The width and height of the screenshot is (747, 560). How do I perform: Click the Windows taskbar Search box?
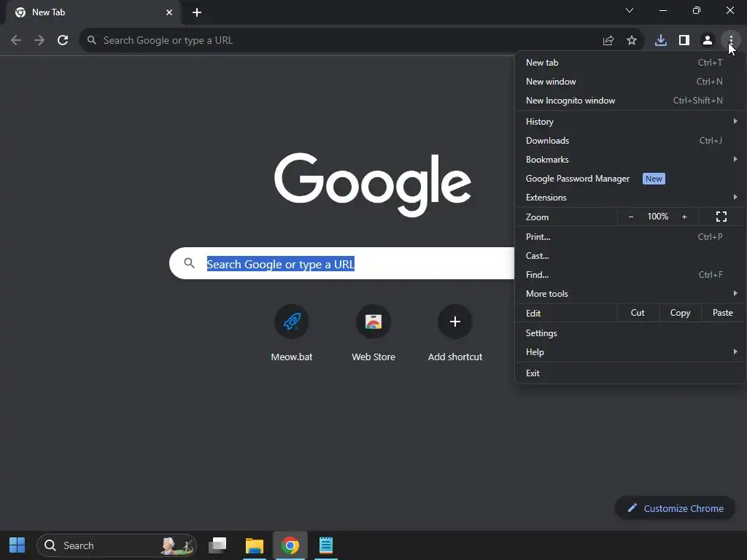pyautogui.click(x=117, y=545)
